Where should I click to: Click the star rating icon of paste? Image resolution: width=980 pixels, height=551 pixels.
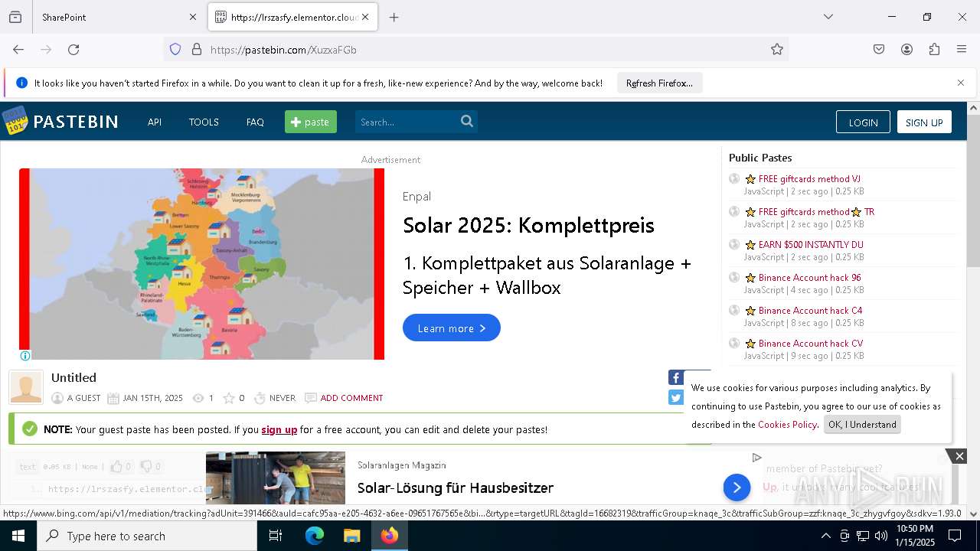tap(228, 398)
